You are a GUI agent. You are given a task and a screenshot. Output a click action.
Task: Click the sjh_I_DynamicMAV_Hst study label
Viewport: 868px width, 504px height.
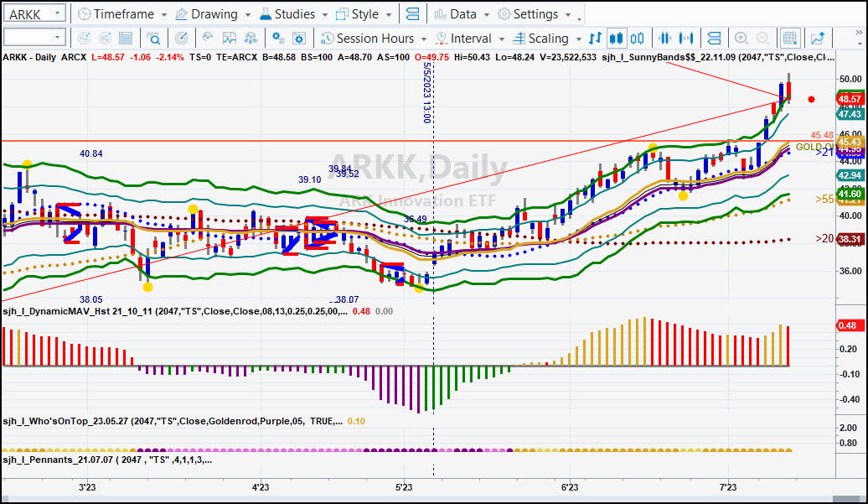pos(175,311)
